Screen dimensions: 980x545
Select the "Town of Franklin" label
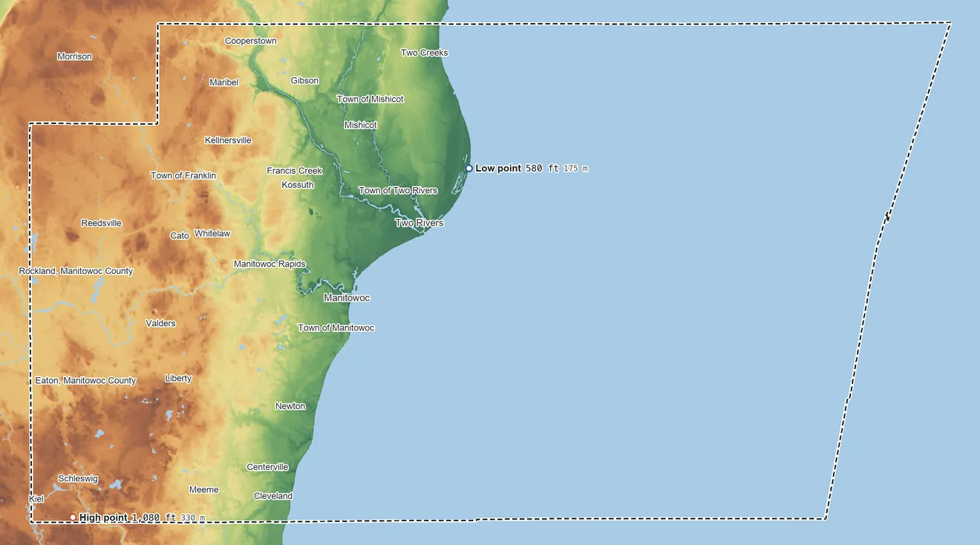click(x=183, y=175)
